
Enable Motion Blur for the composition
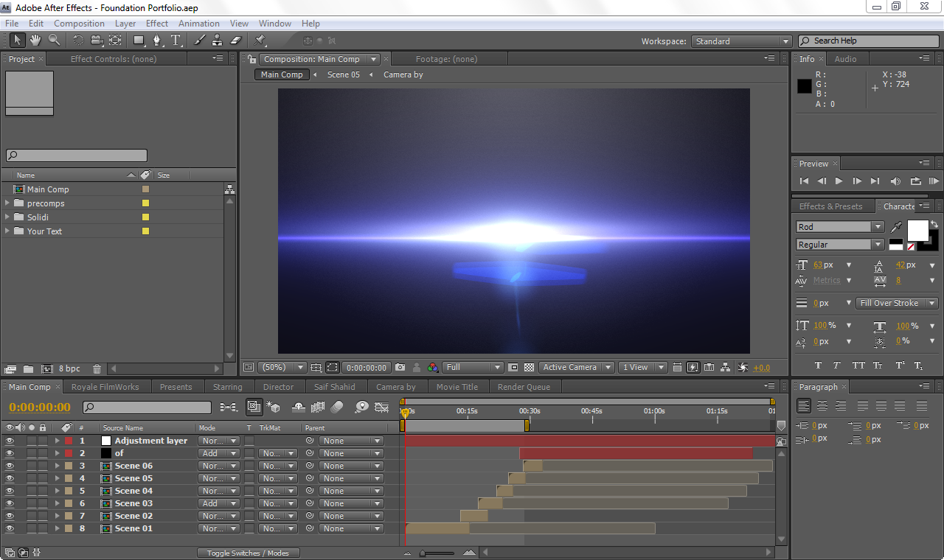coord(336,407)
